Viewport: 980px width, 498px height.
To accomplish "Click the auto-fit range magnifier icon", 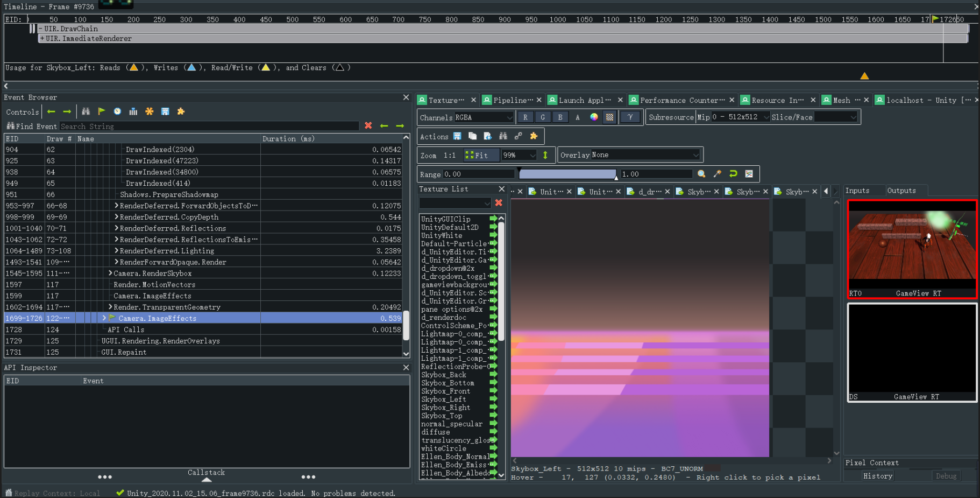I will coord(701,174).
